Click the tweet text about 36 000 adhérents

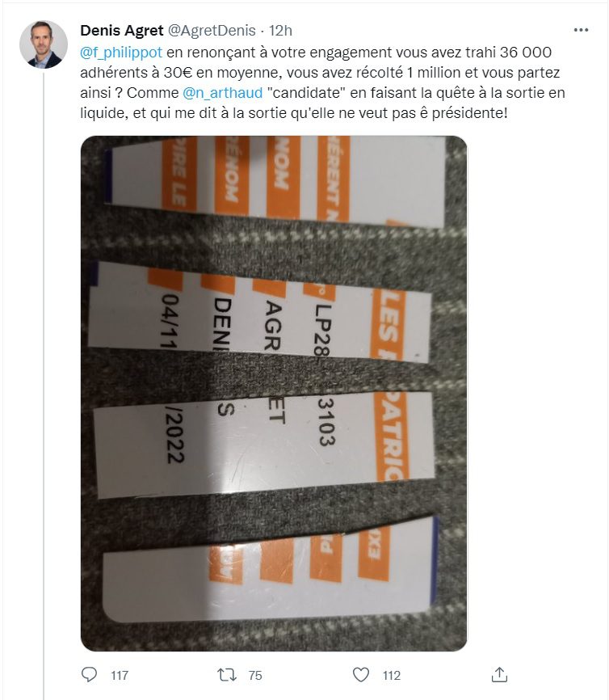(322, 82)
